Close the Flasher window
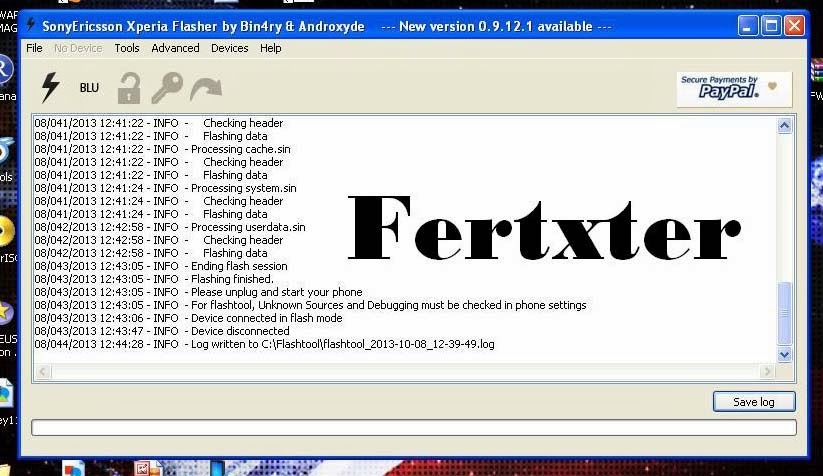823x476 pixels. [x=794, y=26]
